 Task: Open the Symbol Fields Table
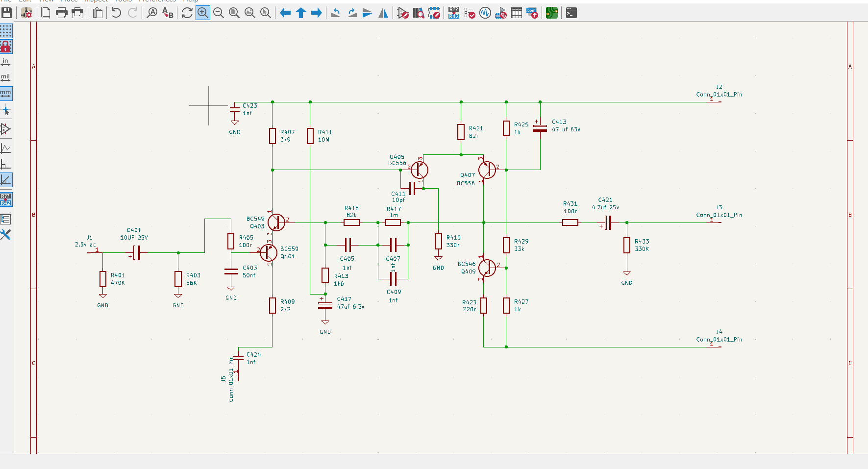[517, 13]
